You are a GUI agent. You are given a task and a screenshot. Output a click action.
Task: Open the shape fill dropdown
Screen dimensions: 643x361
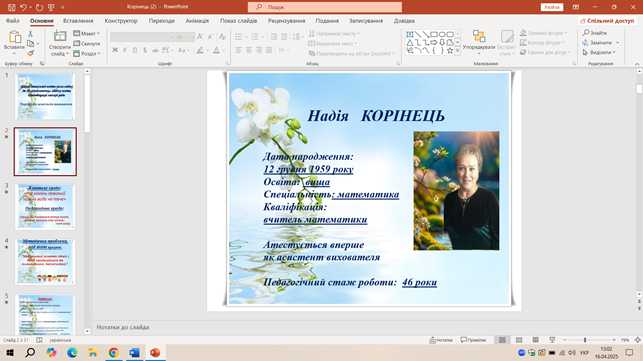543,33
